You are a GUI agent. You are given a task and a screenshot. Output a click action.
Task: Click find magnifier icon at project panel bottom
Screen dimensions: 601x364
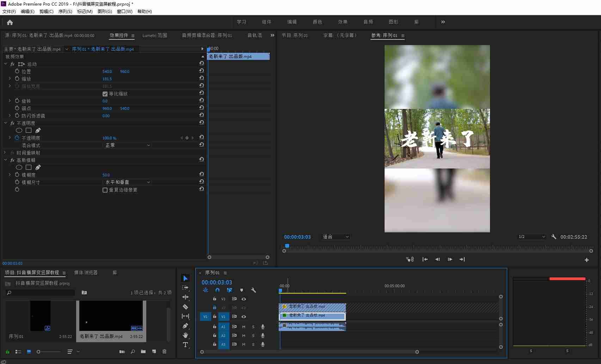133,351
